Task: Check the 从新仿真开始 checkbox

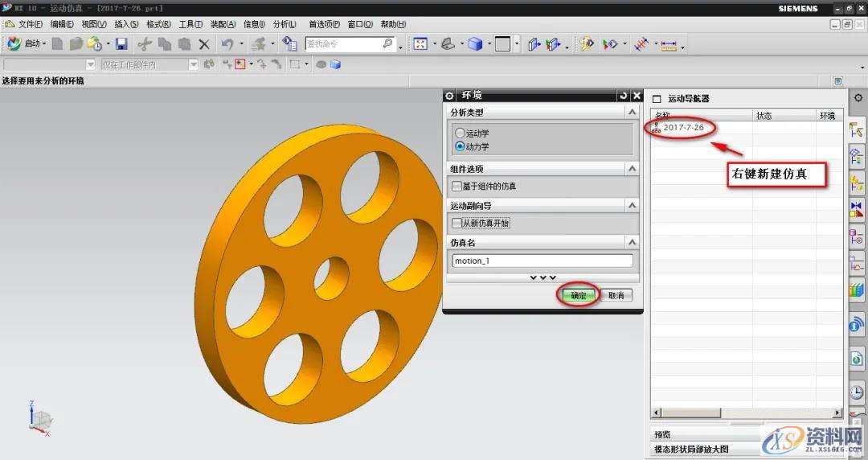Action: coord(457,224)
